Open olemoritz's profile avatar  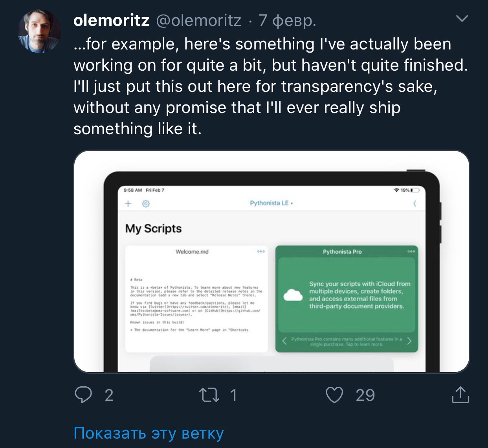coord(39,31)
